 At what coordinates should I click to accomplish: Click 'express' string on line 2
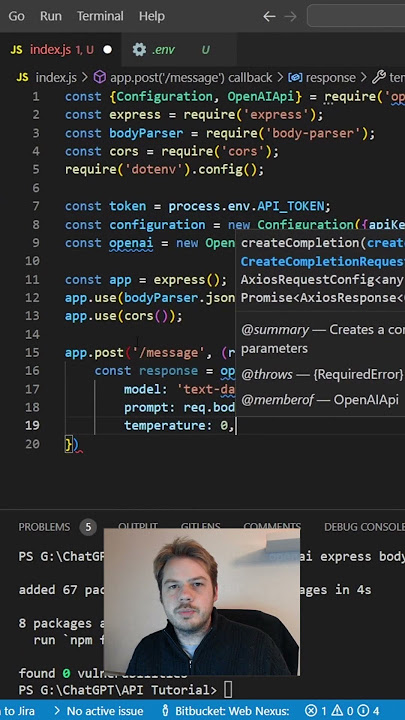click(276, 115)
